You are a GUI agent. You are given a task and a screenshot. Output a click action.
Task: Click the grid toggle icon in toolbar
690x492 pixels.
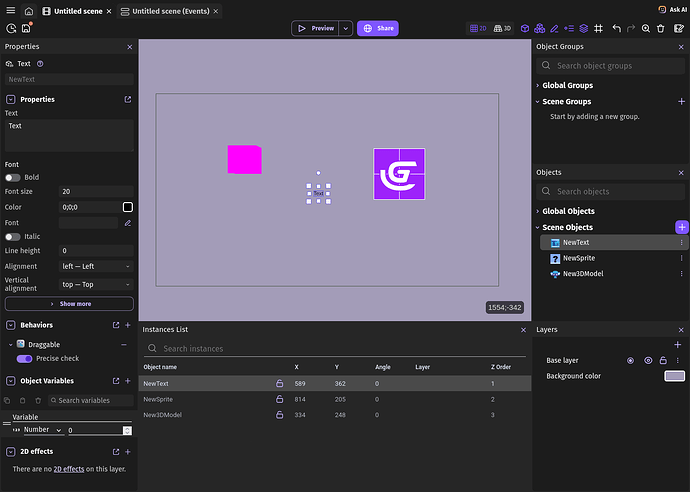pos(598,29)
